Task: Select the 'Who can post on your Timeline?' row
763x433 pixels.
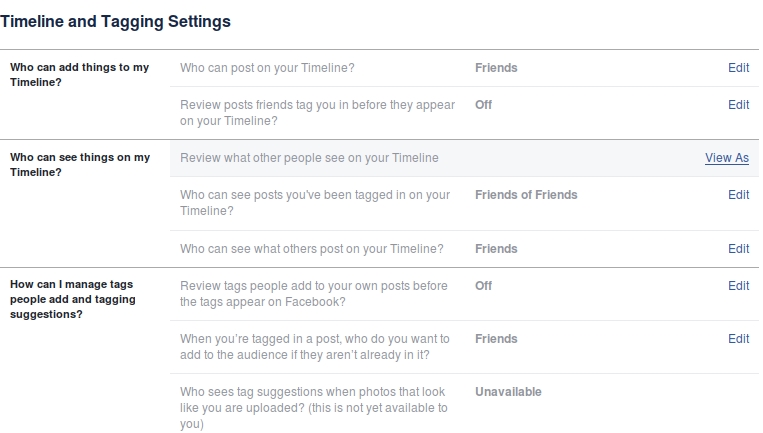Action: pyautogui.click(x=267, y=68)
